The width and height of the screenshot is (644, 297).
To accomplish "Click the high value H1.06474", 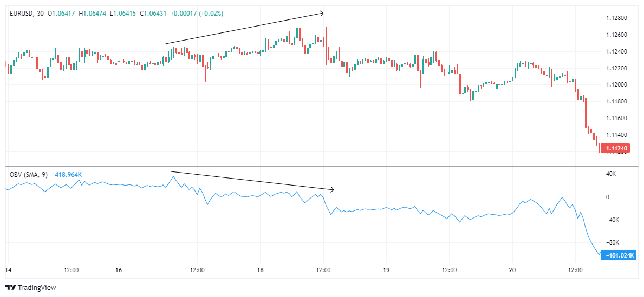I will (92, 13).
